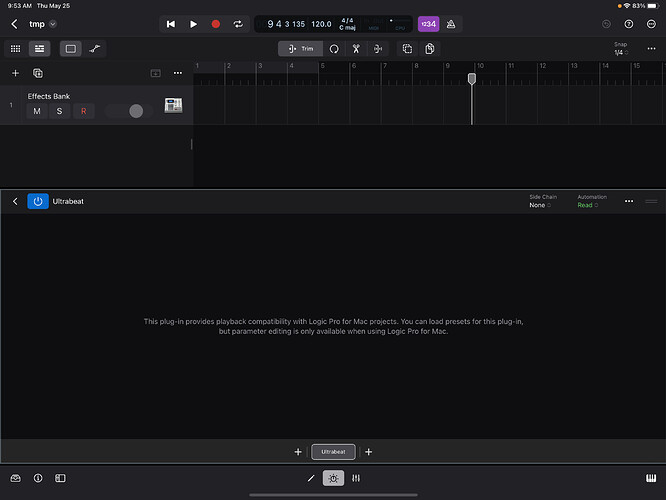The width and height of the screenshot is (666, 500).
Task: Open the Ultrabeat plug-in more options
Action: pyautogui.click(x=629, y=201)
